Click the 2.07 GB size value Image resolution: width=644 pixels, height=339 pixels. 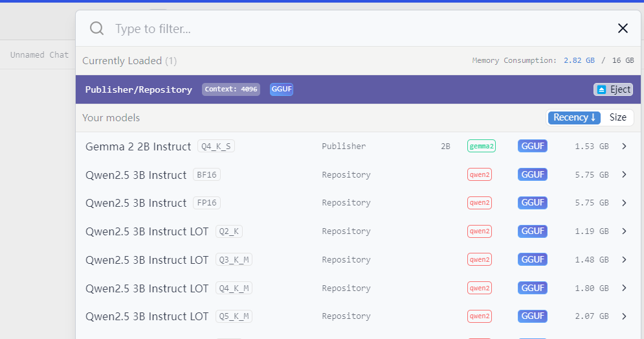click(x=592, y=316)
